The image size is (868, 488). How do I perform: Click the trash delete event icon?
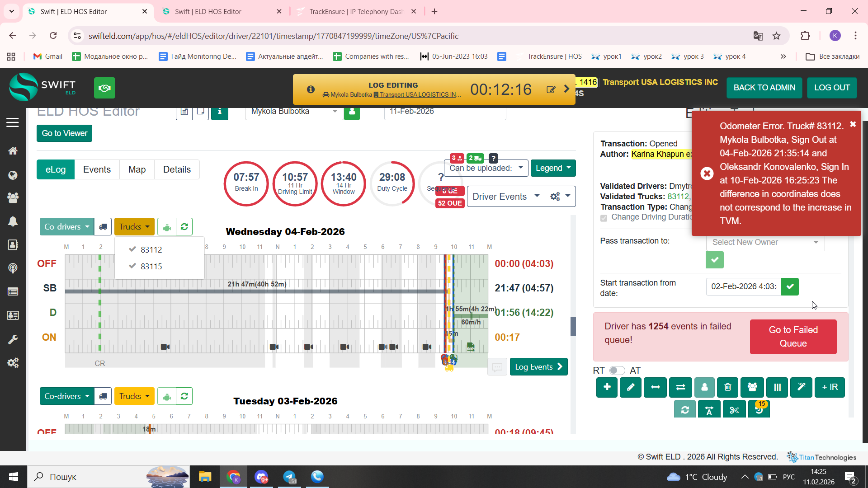point(727,387)
